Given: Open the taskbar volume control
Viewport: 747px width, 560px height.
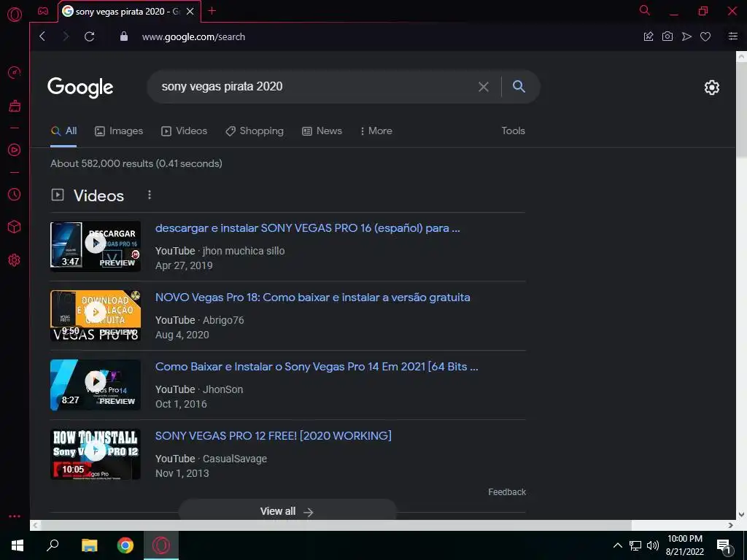Looking at the screenshot, I should (653, 545).
